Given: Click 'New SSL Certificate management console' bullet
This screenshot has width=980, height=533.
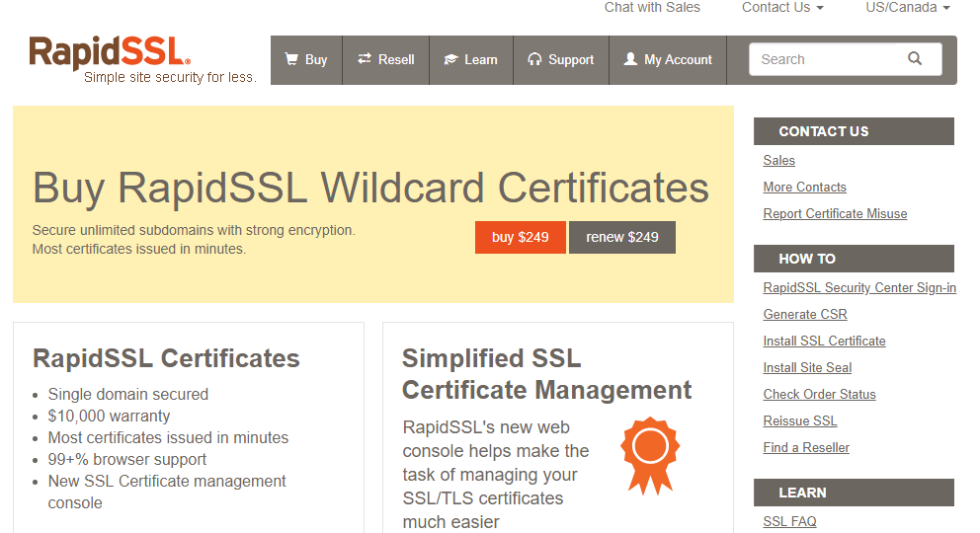Looking at the screenshot, I should (167, 492).
